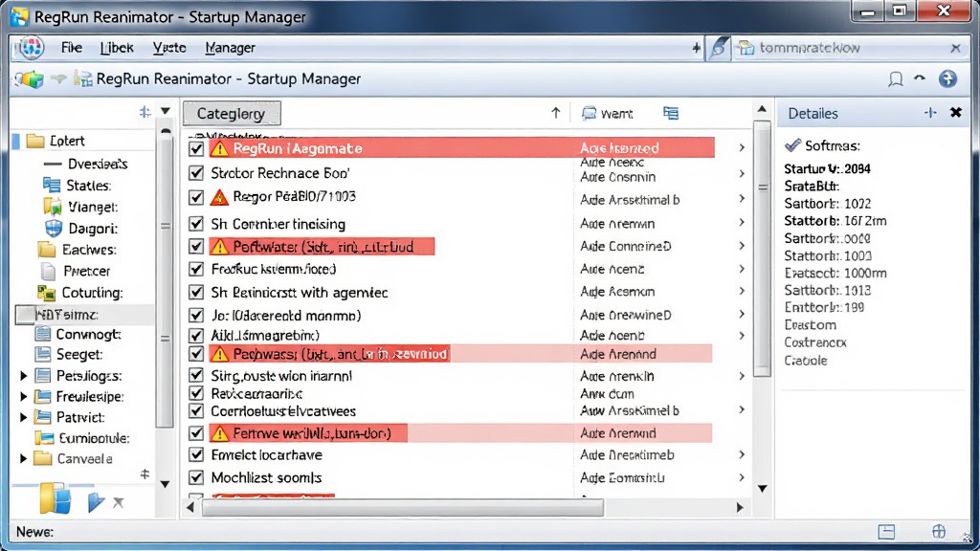Click the shield icon beside Daigori
Viewport: 980px width, 551px height.
coord(54,229)
